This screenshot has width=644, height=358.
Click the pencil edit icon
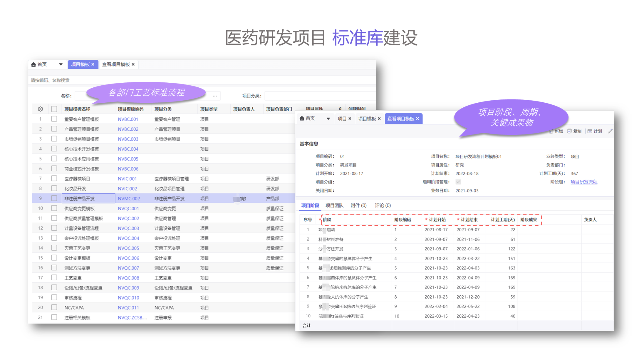610,131
